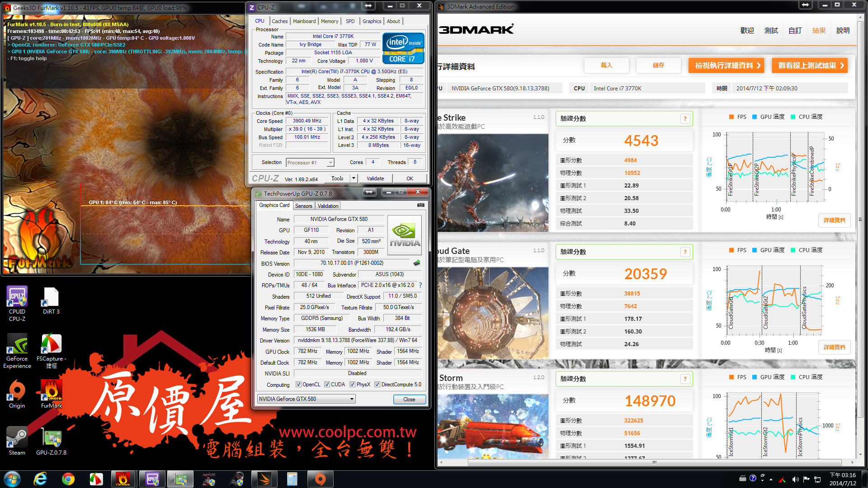Click the 儲存 button in 3DMark
The height and width of the screenshot is (488, 868).
coord(659,66)
